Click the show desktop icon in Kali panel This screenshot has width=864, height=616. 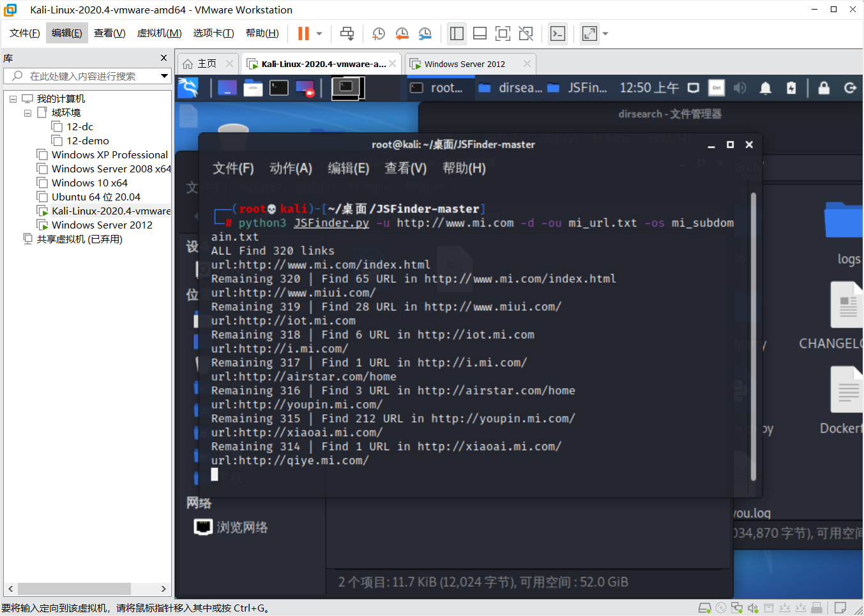(x=227, y=88)
